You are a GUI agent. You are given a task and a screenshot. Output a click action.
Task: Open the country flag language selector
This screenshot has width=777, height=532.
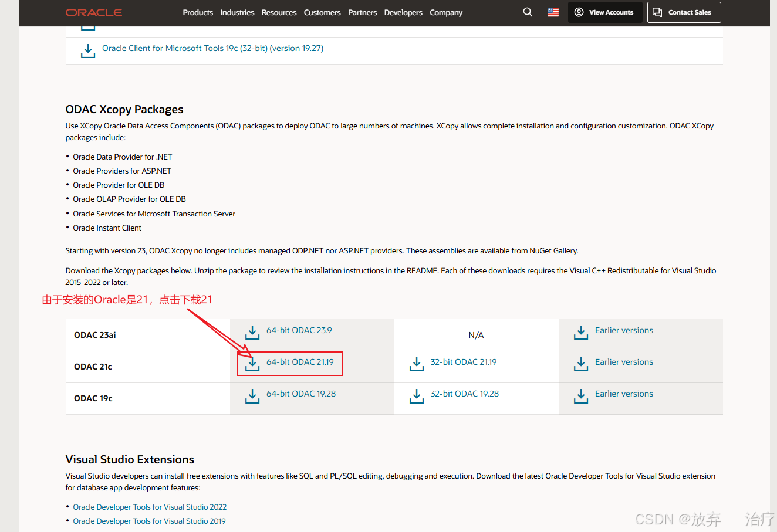[552, 11]
